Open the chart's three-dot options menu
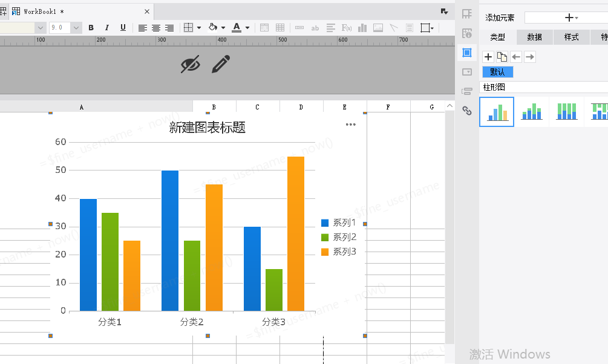Image resolution: width=608 pixels, height=364 pixels. (x=350, y=125)
